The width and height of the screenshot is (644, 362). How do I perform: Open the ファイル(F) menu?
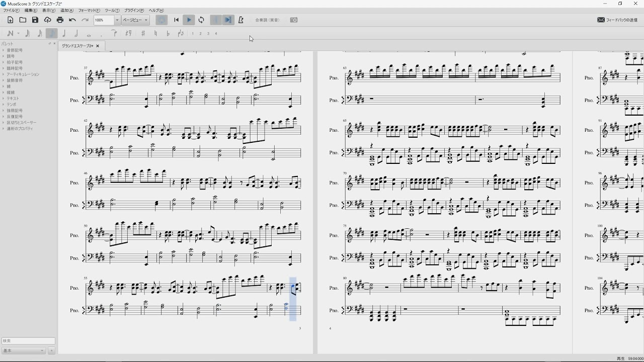[12, 11]
